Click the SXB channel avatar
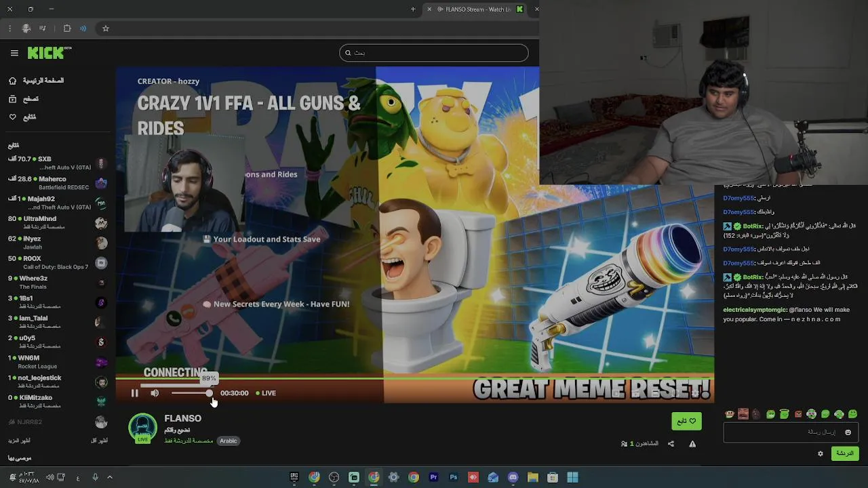Viewport: 868px width, 488px height. pyautogui.click(x=101, y=163)
